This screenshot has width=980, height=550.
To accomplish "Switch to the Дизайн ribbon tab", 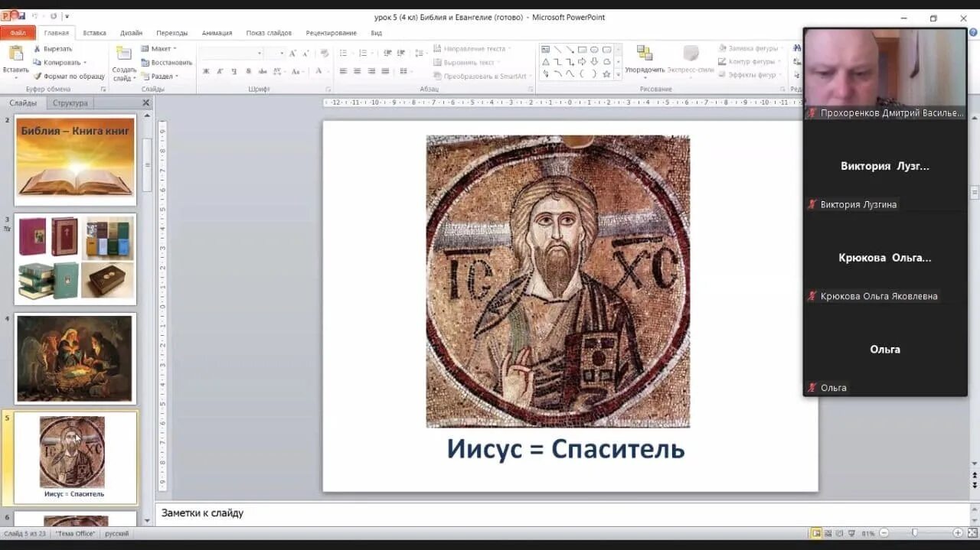I will point(131,33).
